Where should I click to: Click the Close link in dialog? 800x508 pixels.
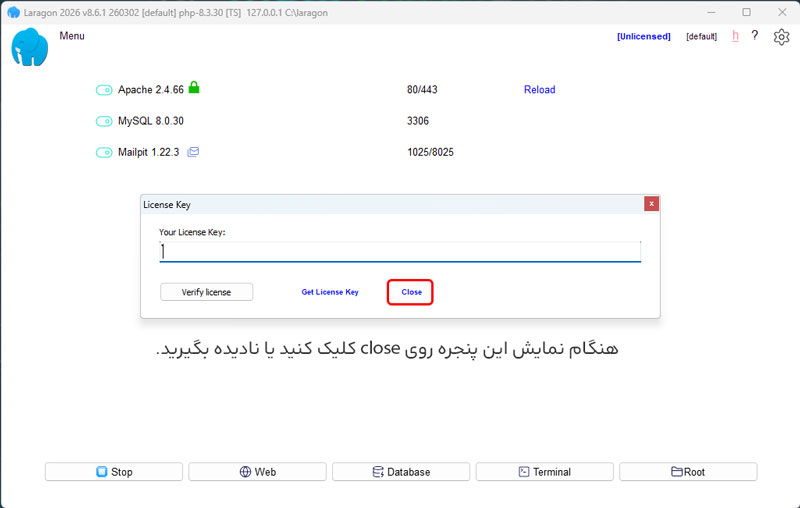tap(411, 292)
